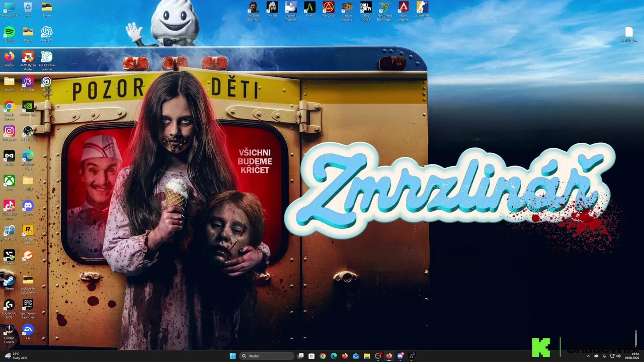
Task: Open the EA app shortcut
Action: [x=28, y=332]
